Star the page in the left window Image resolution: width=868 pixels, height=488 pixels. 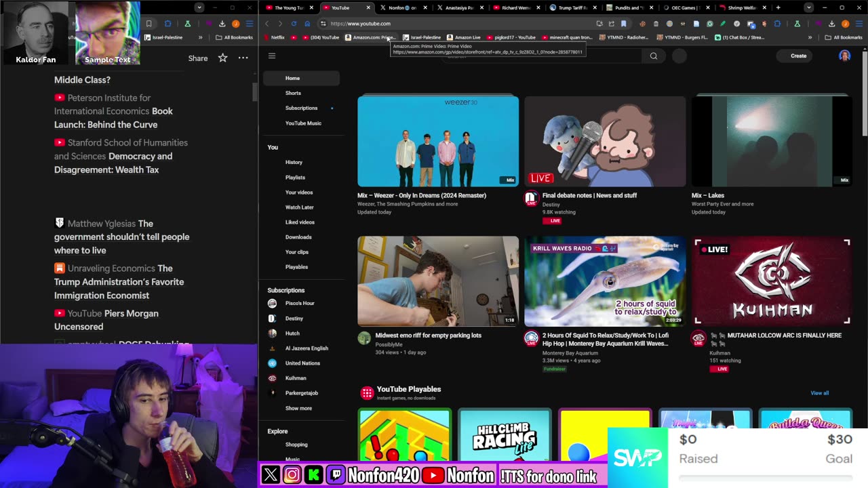coord(222,58)
